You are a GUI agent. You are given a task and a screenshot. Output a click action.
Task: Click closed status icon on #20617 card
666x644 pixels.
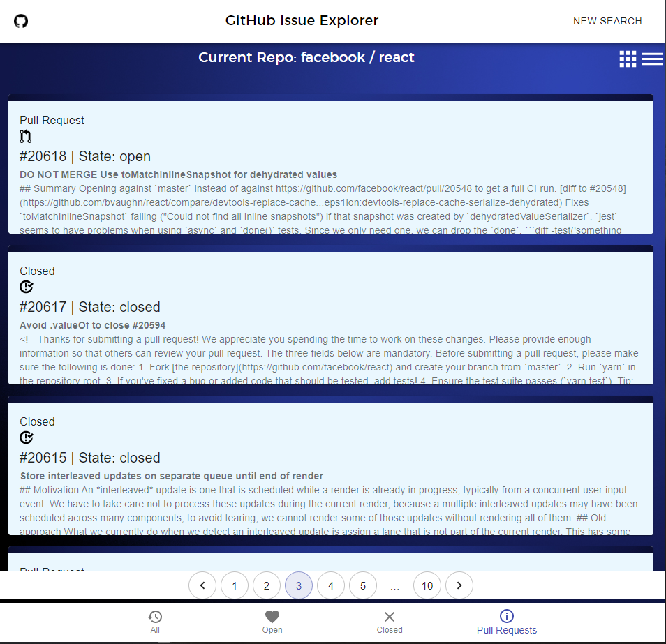[27, 287]
